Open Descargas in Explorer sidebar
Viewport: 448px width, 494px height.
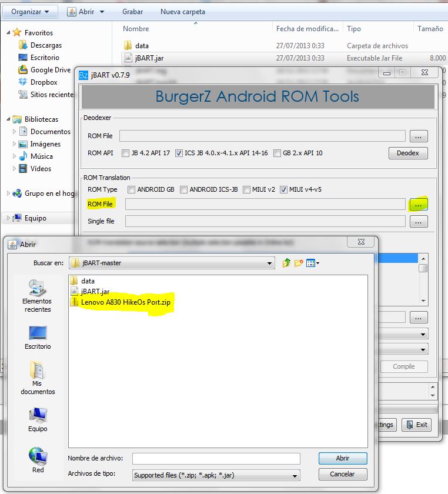(41, 45)
